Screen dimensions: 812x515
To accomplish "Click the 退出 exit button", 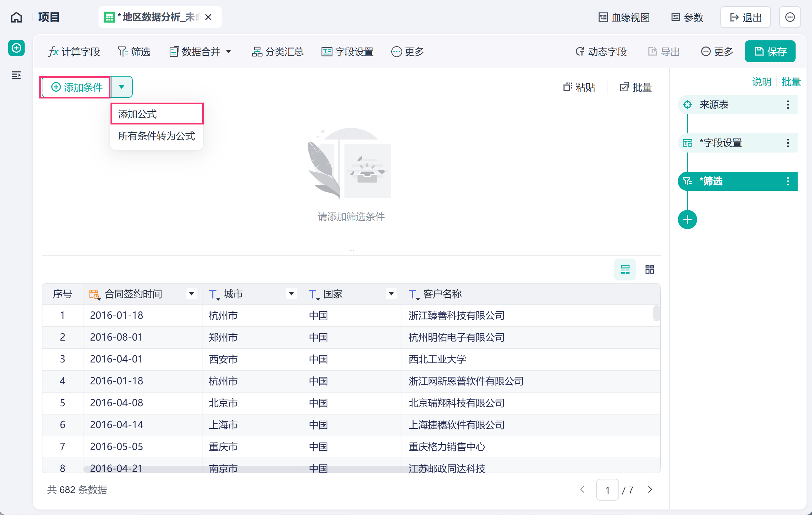I will (746, 17).
